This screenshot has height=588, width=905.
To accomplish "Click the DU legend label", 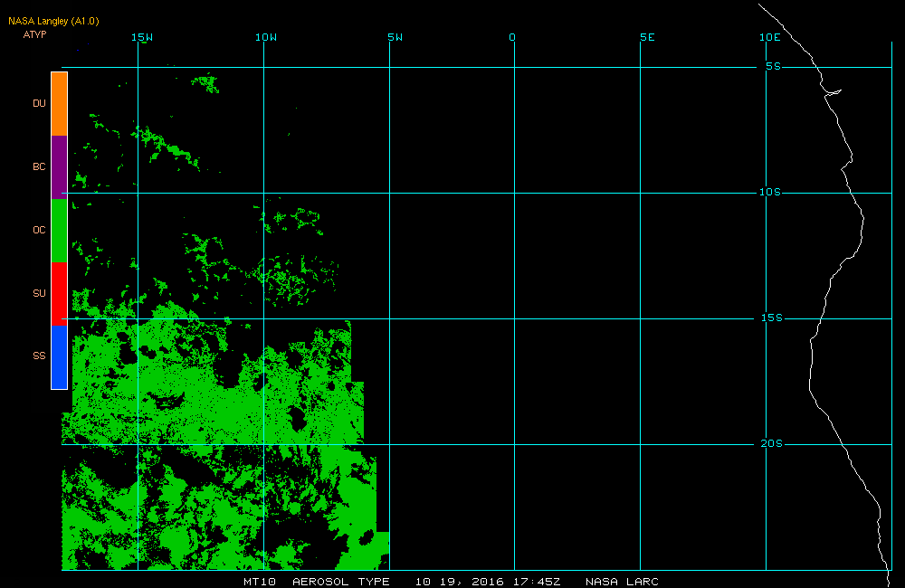I will [39, 103].
